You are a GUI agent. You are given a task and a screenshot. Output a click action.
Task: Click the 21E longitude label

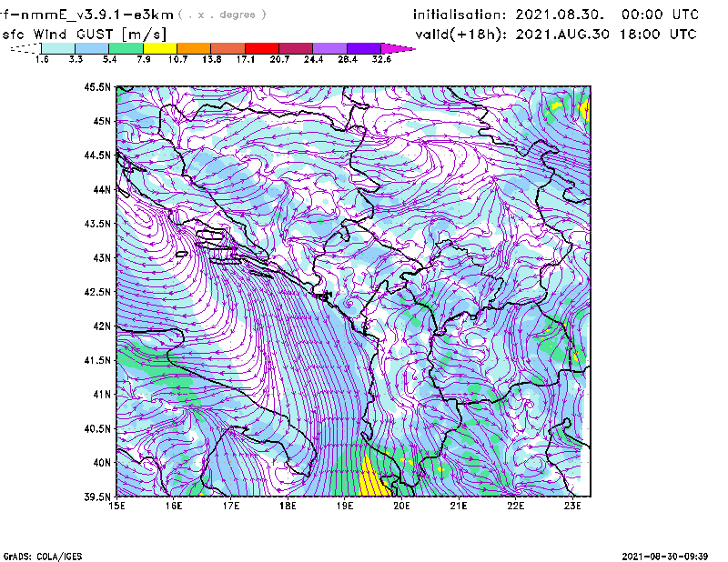(459, 506)
